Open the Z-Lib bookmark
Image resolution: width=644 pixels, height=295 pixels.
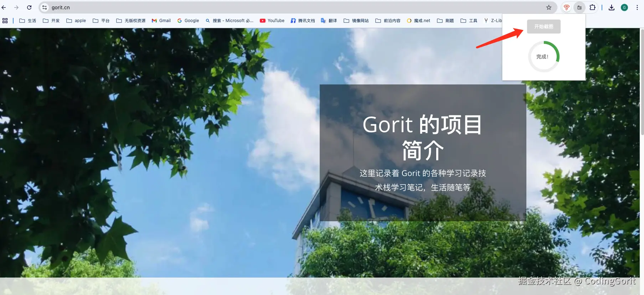tap(493, 21)
